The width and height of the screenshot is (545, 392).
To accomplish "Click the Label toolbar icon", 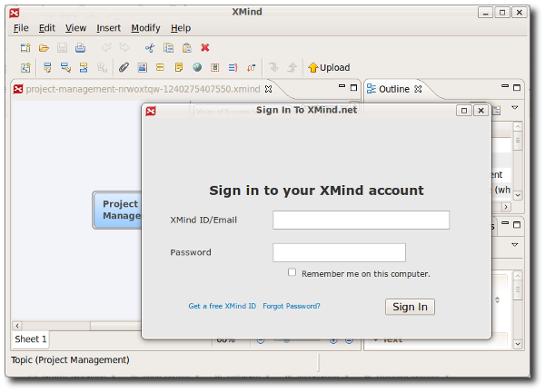I will click(160, 67).
